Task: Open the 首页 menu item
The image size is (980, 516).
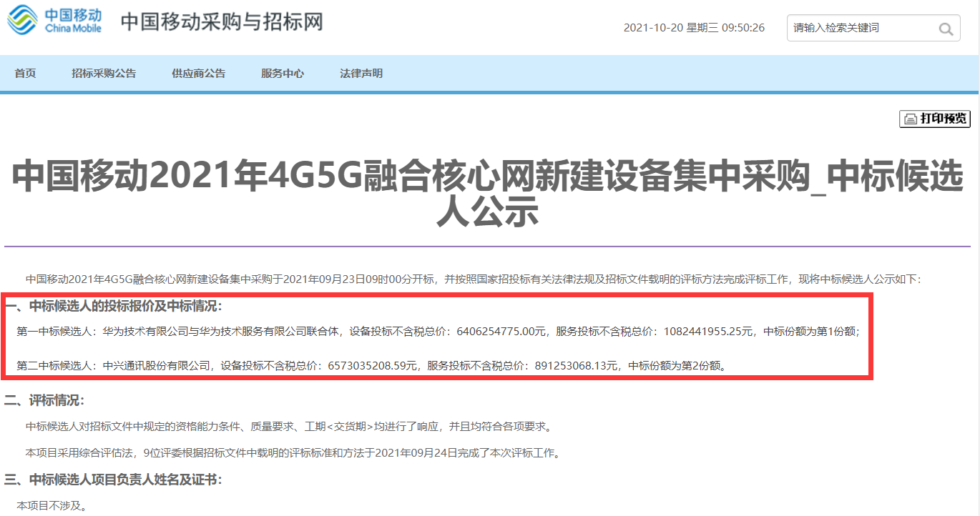Action: (x=25, y=74)
